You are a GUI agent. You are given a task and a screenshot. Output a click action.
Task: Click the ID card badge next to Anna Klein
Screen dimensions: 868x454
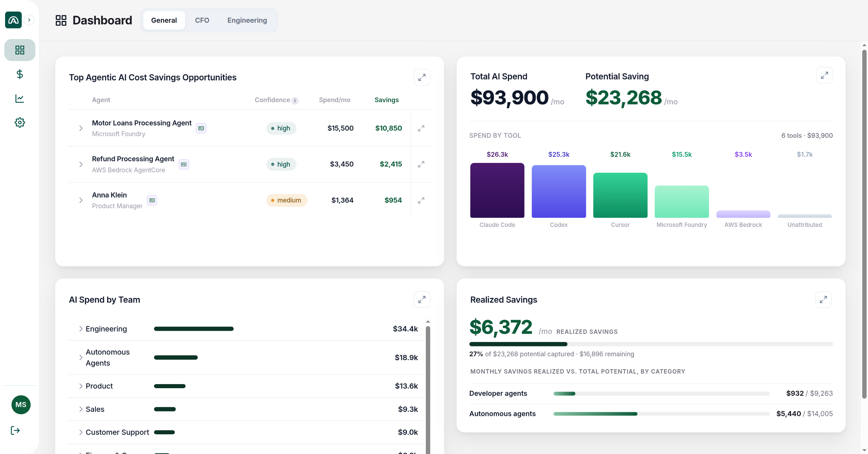point(152,200)
